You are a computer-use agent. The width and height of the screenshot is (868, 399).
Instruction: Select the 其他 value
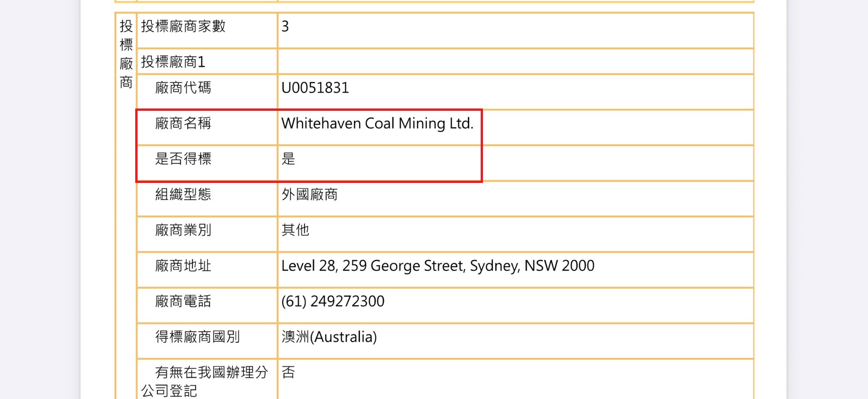pos(295,230)
